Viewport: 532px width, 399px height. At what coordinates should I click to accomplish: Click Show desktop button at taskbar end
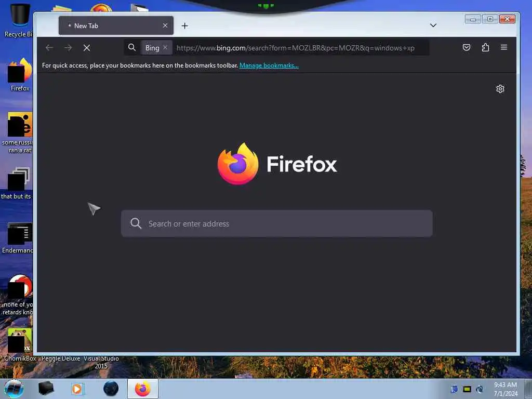click(528, 389)
